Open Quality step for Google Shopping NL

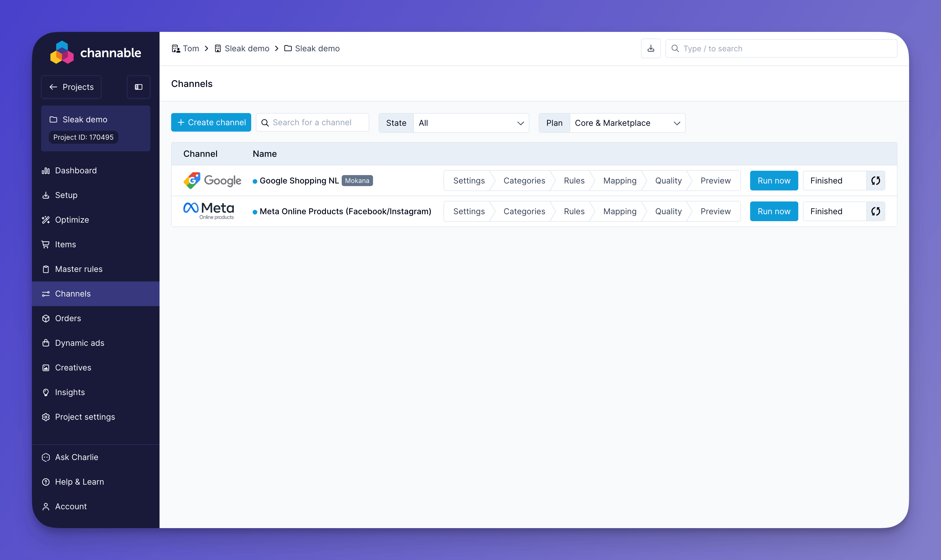pyautogui.click(x=668, y=180)
